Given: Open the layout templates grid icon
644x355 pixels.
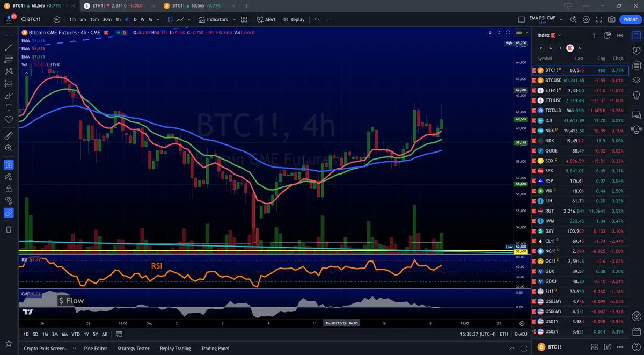Looking at the screenshot, I should (244, 19).
